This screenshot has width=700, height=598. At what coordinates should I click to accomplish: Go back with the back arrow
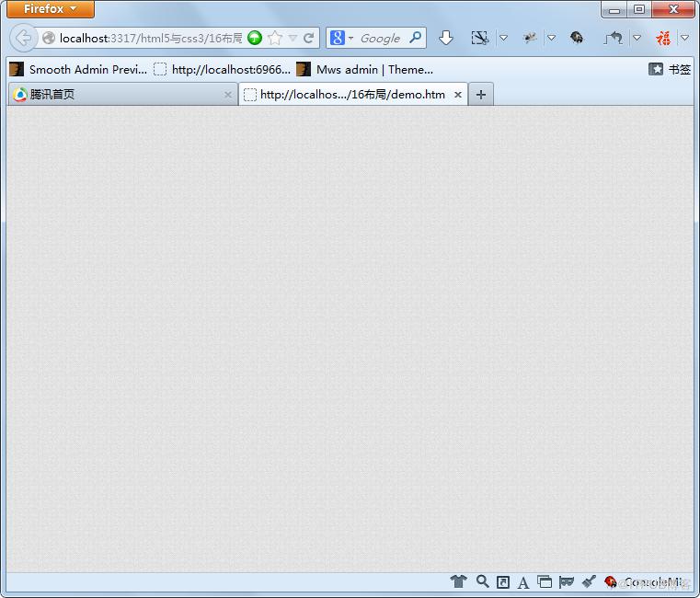pyautogui.click(x=23, y=38)
